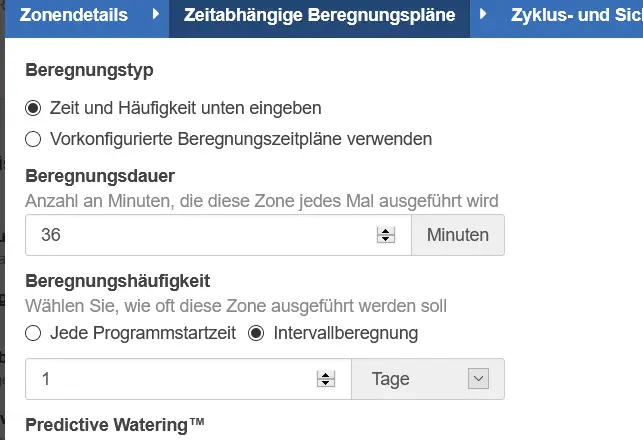Decrease interval value with down arrow
The image size is (643, 440).
click(326, 383)
